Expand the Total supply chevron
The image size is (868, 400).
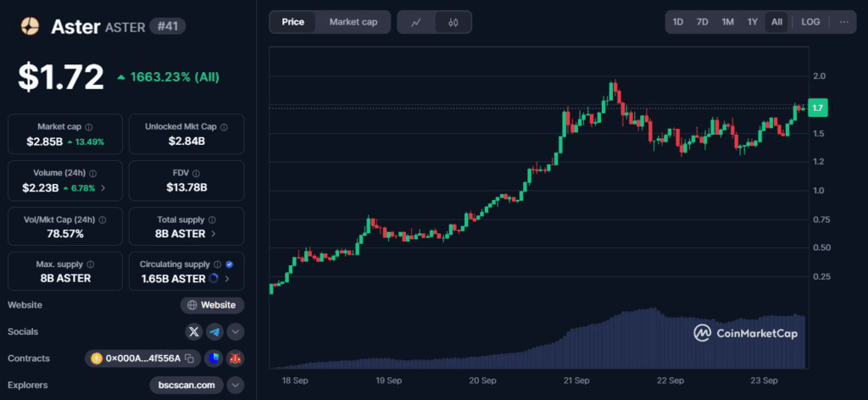click(214, 233)
